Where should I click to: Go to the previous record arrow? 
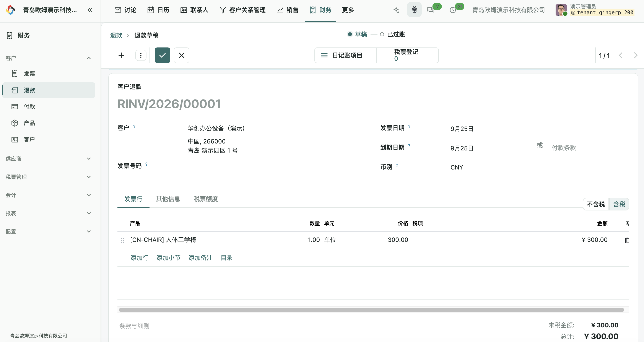[x=621, y=55]
